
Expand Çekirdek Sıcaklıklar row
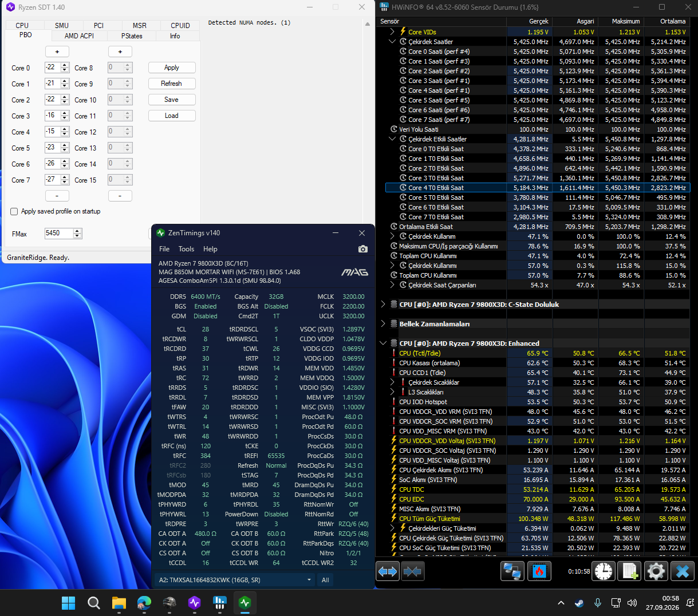392,382
